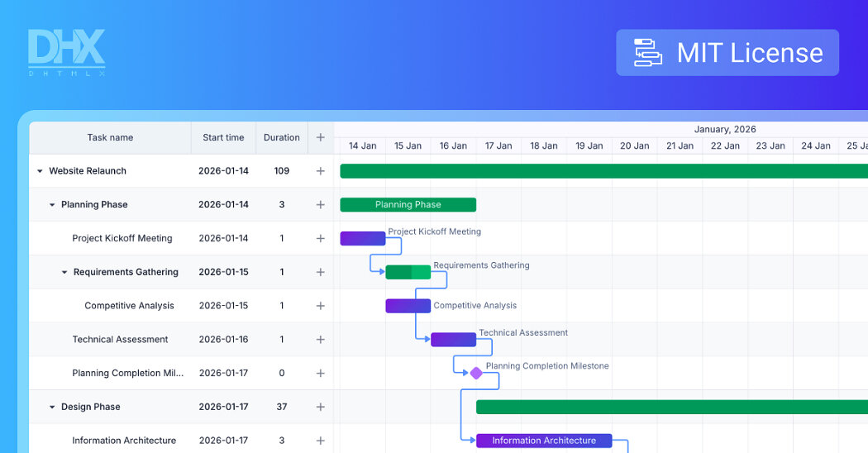Click the 0 duration of the milestone row
The image size is (868, 453).
[282, 374]
